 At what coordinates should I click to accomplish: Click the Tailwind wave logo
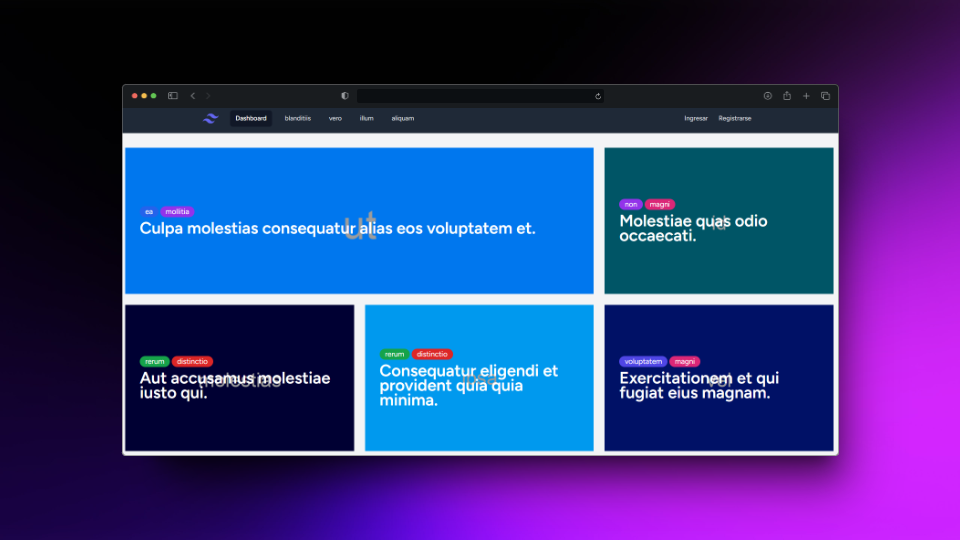211,119
